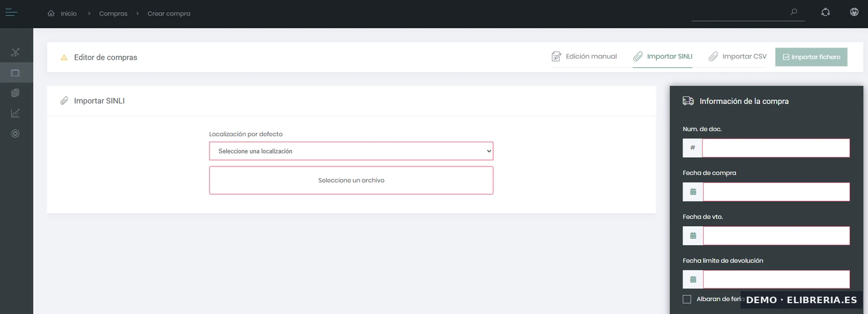This screenshot has width=868, height=314.
Task: Open the statistics chart sidebar icon
Action: [x=15, y=113]
